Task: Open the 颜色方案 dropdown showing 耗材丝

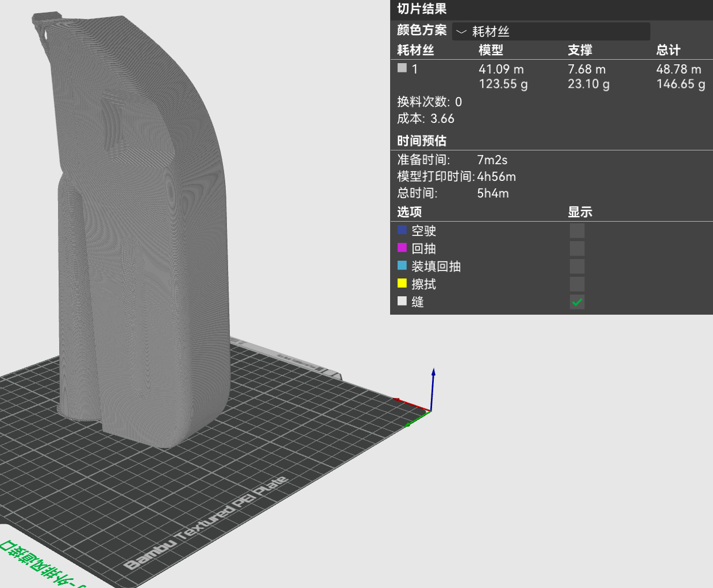Action: click(551, 31)
